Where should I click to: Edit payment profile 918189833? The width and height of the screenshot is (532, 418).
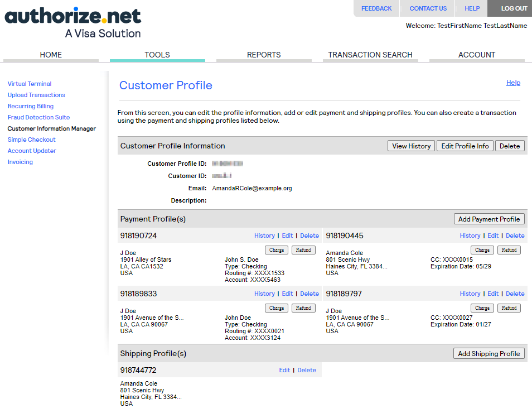coord(287,294)
